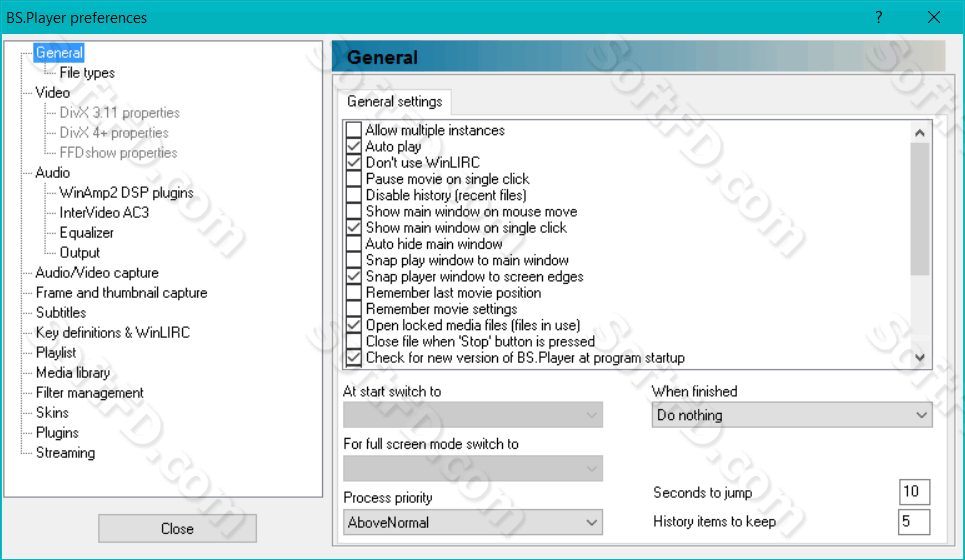This screenshot has height=560, width=965.
Task: Open WinAmp2 DSP plugins settings
Action: (x=126, y=193)
